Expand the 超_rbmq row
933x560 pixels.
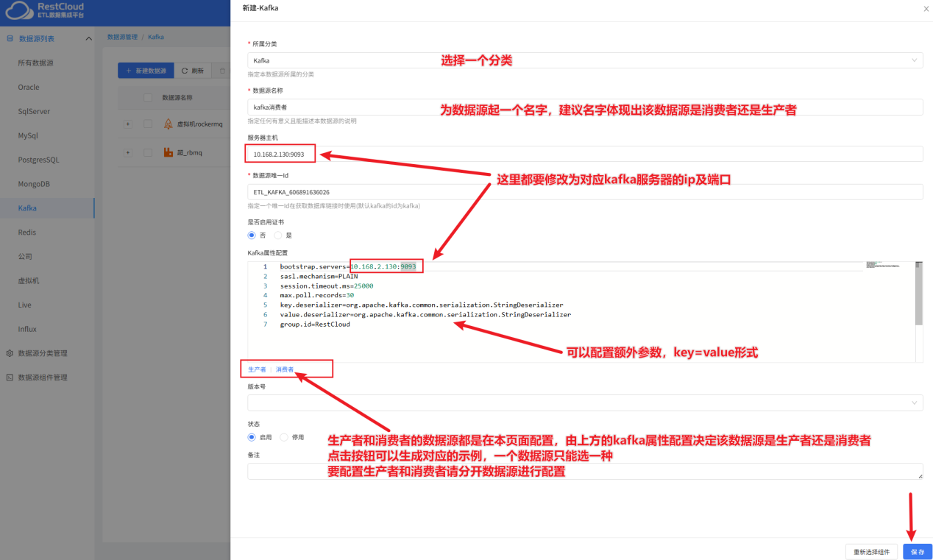point(127,152)
